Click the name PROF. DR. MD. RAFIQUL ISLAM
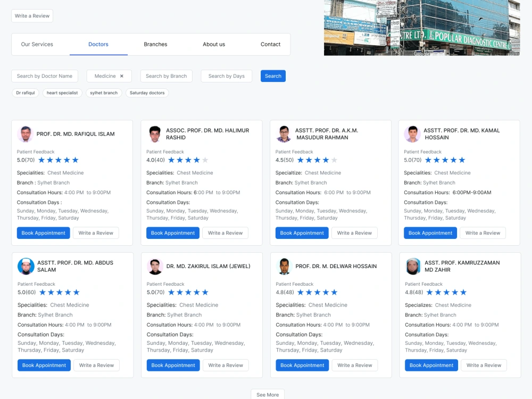 76,134
